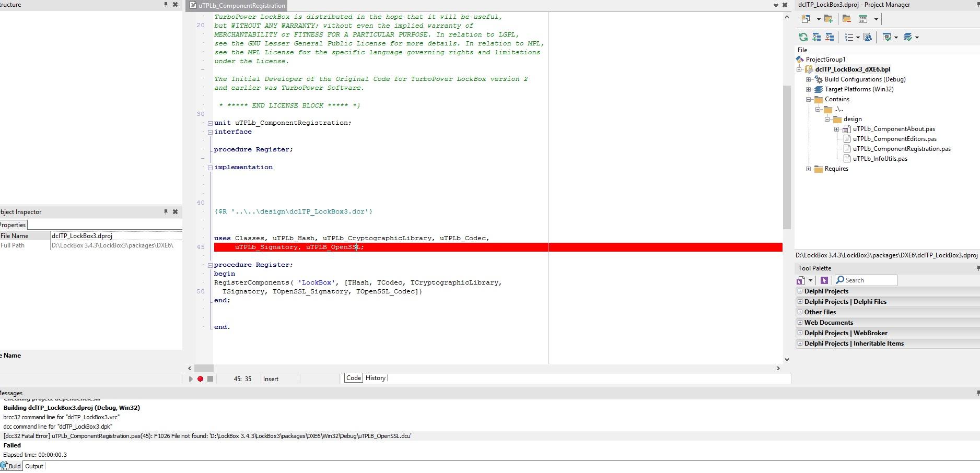
Task: Select dclTP_LockBox3_dXE6.bpl in the project tree
Action: coord(853,69)
